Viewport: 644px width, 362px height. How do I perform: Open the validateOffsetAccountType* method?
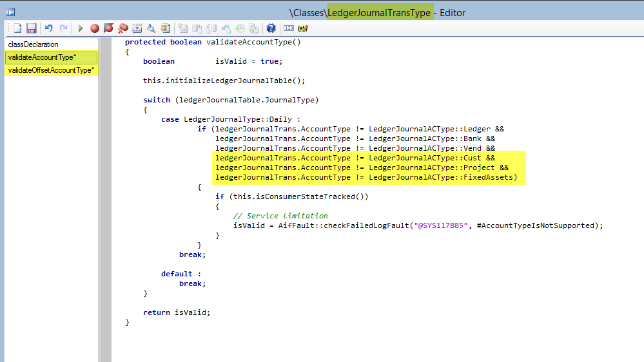point(51,70)
